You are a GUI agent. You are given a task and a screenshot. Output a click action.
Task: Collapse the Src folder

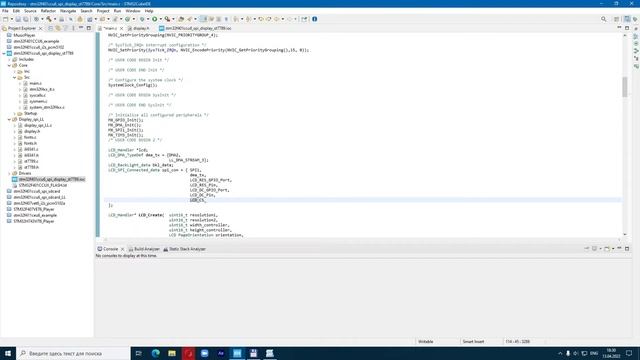[x=15, y=77]
